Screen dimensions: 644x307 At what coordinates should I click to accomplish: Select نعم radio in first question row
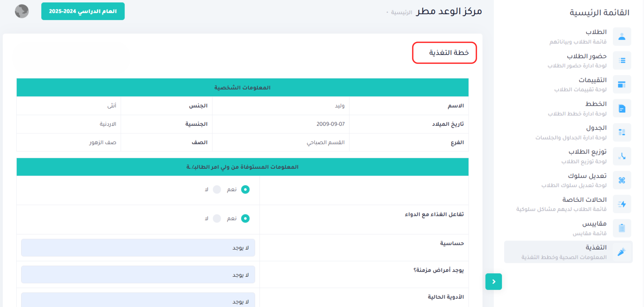[245, 190]
